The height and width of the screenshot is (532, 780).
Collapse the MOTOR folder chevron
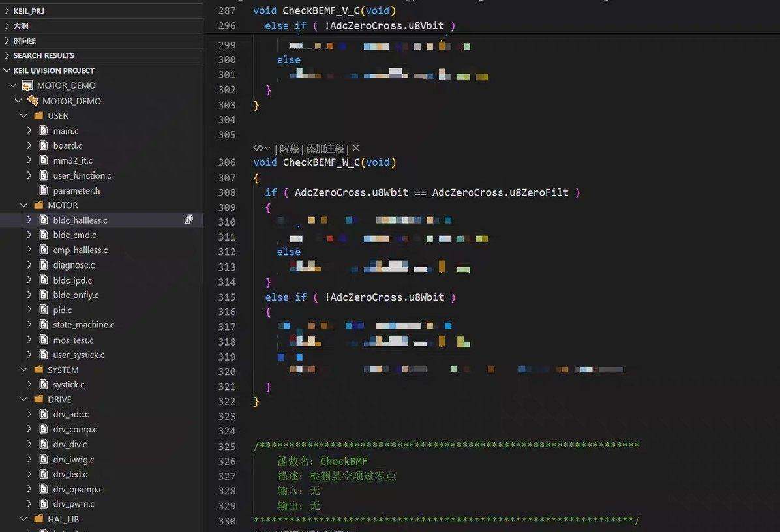[24, 205]
